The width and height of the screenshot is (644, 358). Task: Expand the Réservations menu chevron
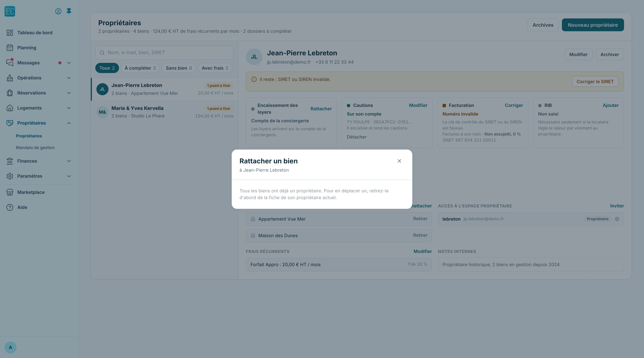click(69, 93)
